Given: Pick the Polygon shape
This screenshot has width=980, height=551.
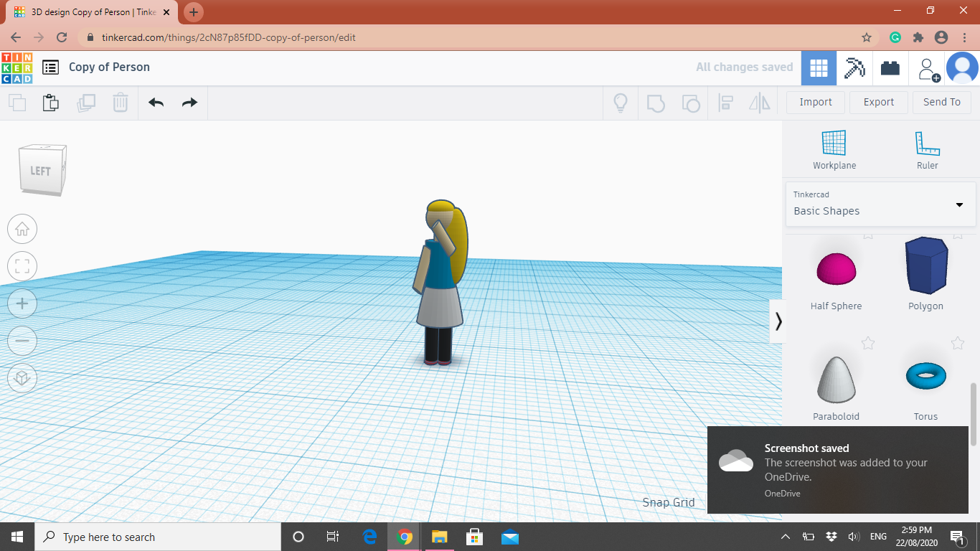Looking at the screenshot, I should 926,265.
